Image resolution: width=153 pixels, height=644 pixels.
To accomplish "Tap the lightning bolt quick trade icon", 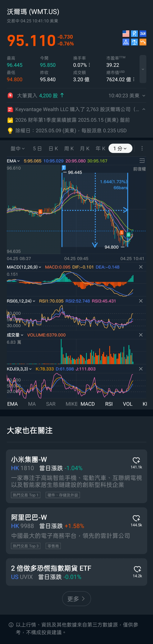I will click(x=134, y=34).
